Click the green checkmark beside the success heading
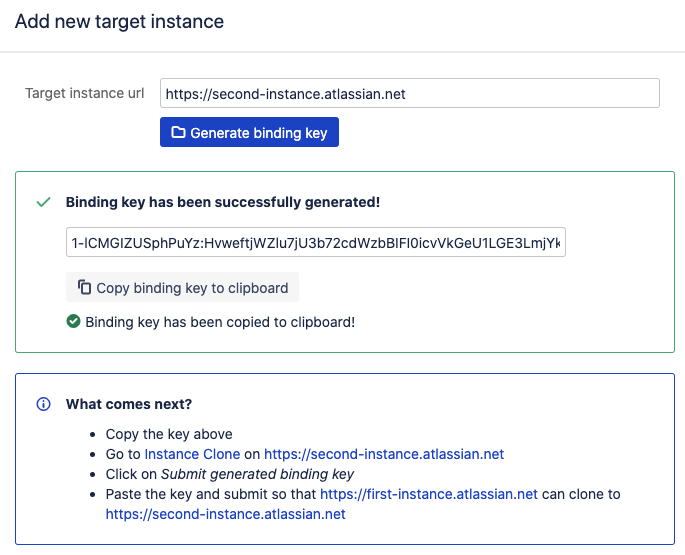685x555 pixels. [x=43, y=202]
